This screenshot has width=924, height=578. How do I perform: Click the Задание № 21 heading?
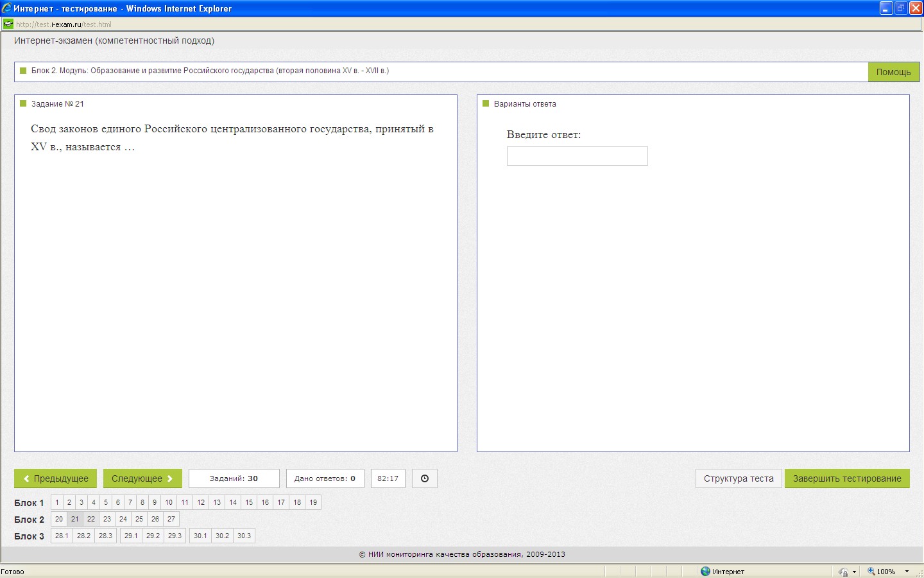tap(57, 104)
